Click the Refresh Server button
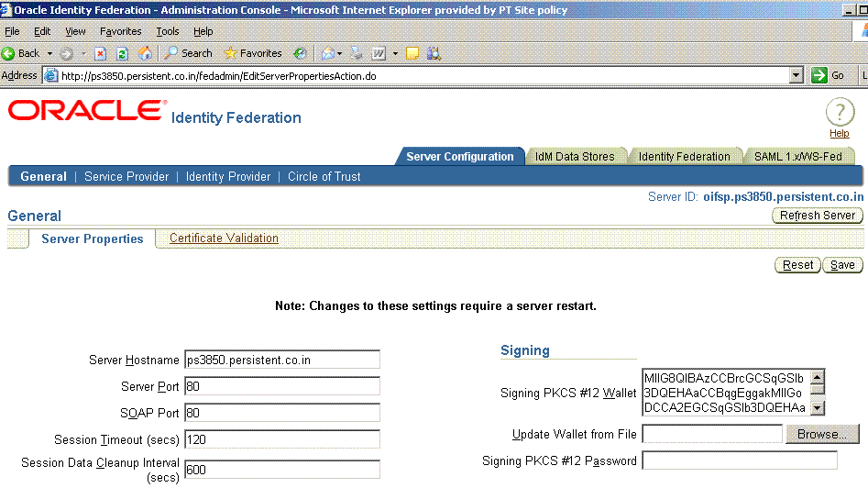 tap(817, 216)
